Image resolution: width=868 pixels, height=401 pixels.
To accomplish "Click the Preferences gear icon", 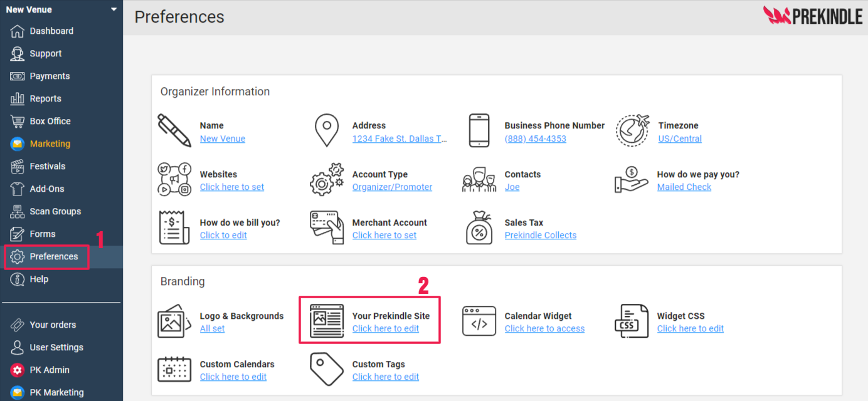I will [18, 256].
